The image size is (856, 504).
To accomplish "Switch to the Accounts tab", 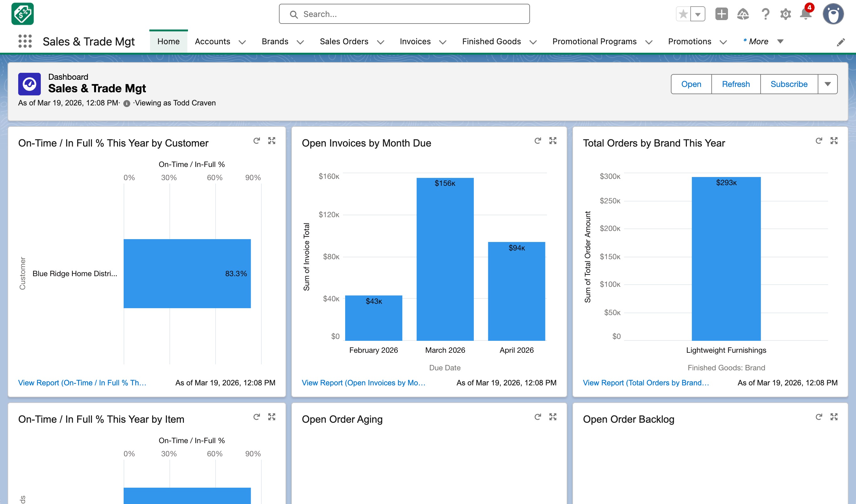I will [x=212, y=41].
